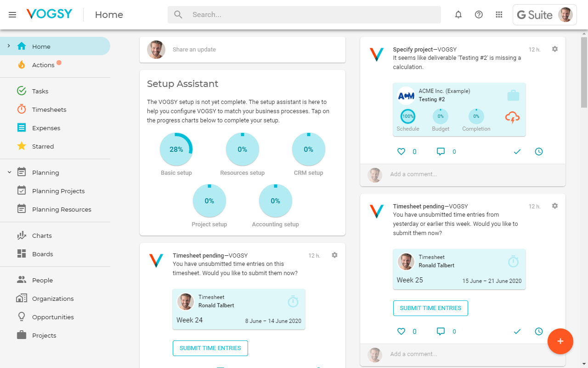588x368 pixels.
Task: Open the Week 25 timesheet card
Action: click(x=459, y=269)
